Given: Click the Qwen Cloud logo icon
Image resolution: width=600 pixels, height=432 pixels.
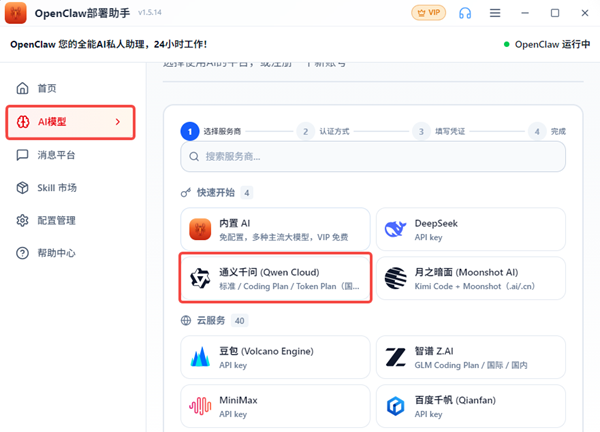Looking at the screenshot, I should pyautogui.click(x=200, y=278).
